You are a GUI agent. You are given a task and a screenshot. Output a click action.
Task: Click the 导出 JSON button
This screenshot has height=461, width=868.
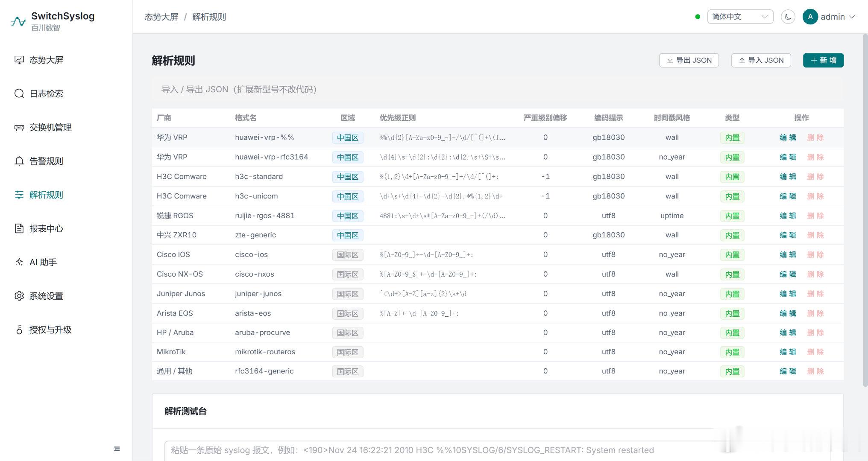[x=689, y=60]
